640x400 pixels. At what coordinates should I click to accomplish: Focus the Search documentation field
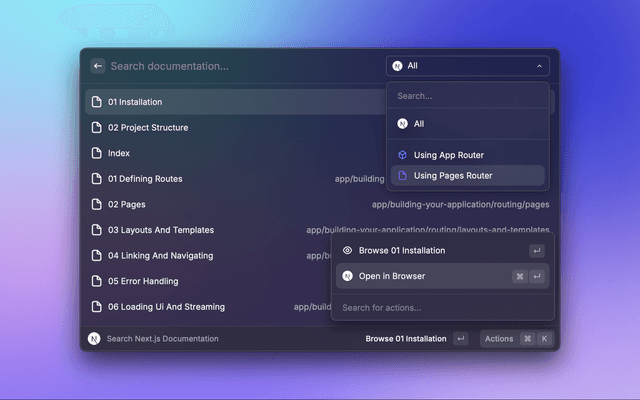(x=240, y=66)
